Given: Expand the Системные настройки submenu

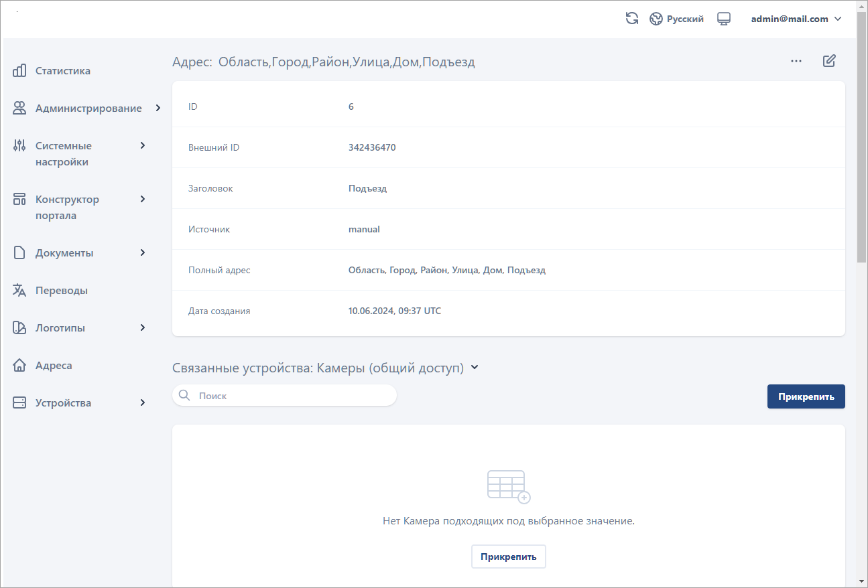Looking at the screenshot, I should [x=142, y=145].
